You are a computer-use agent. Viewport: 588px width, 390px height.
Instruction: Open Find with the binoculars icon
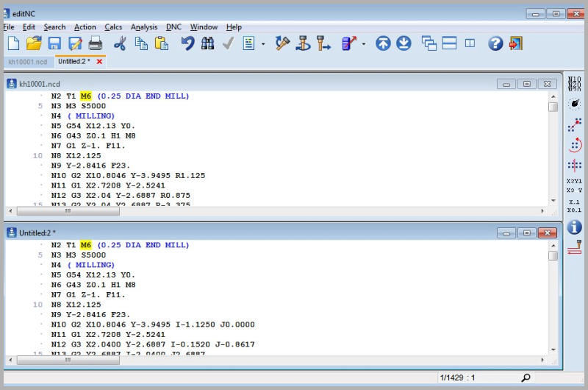[207, 43]
